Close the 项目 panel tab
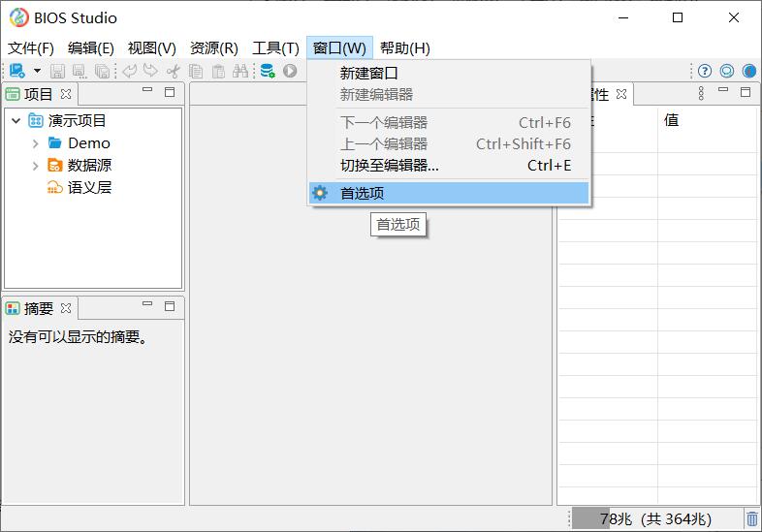The height and width of the screenshot is (532, 762). point(66,94)
